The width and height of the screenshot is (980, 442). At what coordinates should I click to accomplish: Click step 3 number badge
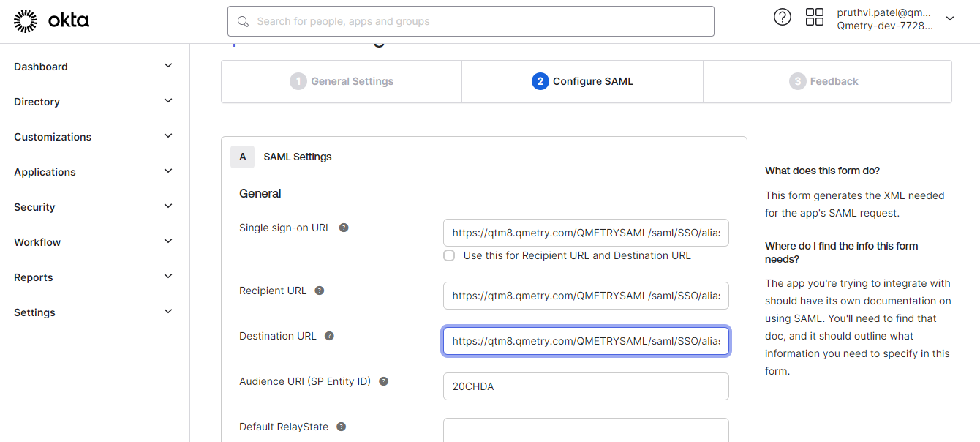pos(797,81)
